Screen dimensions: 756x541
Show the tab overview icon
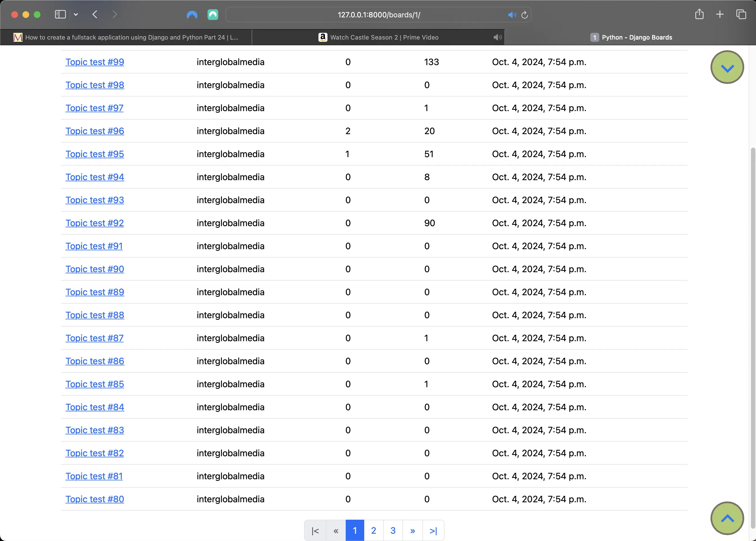(741, 14)
